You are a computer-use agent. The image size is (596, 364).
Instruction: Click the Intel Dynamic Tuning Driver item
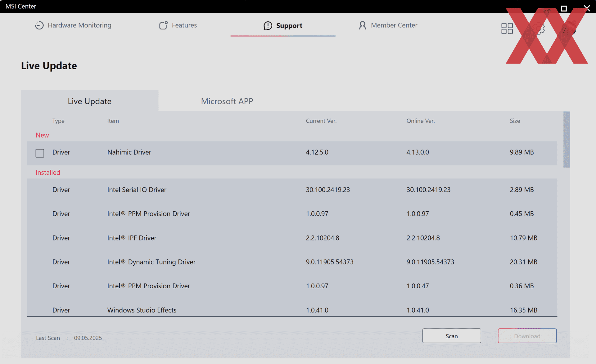(151, 262)
